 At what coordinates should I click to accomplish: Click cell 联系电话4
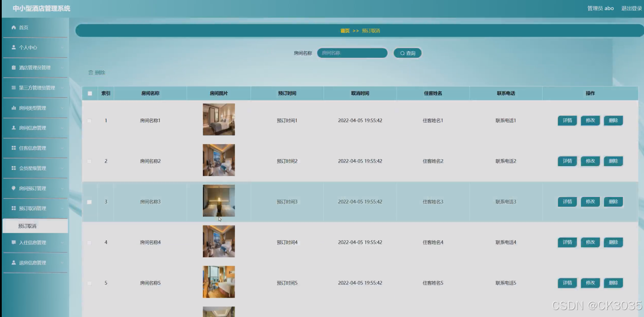[506, 242]
